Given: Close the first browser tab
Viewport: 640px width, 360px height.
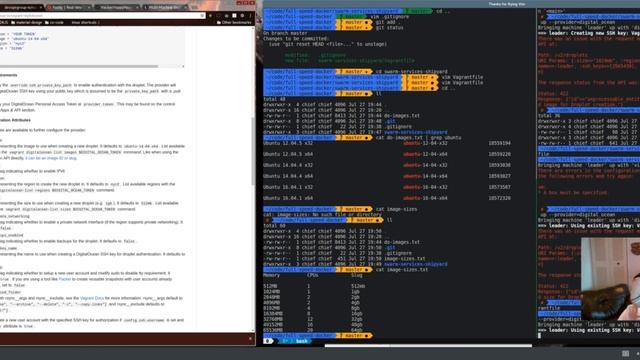Looking at the screenshot, I should (x=40, y=7).
